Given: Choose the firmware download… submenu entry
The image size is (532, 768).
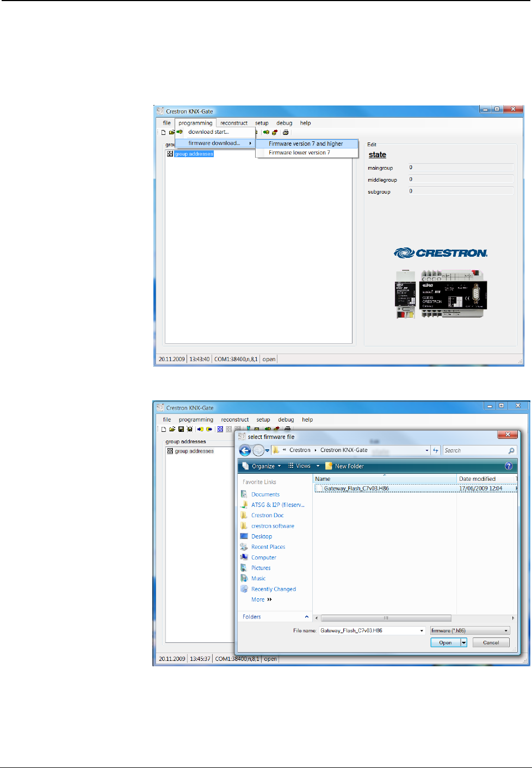Looking at the screenshot, I should coord(215,143).
